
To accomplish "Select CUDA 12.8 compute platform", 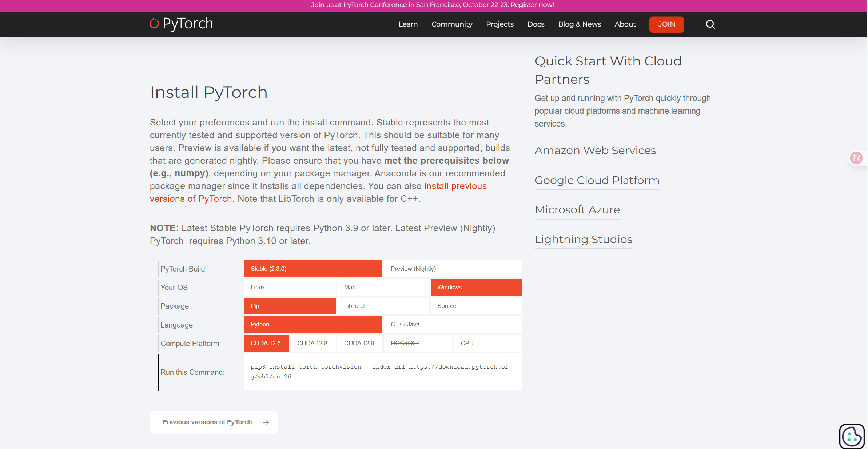I will pyautogui.click(x=312, y=343).
